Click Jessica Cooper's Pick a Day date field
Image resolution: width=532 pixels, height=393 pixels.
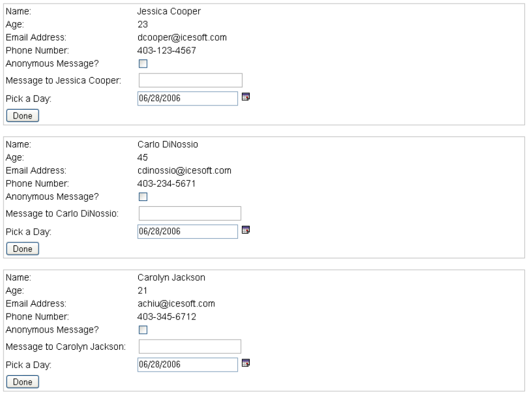[187, 98]
